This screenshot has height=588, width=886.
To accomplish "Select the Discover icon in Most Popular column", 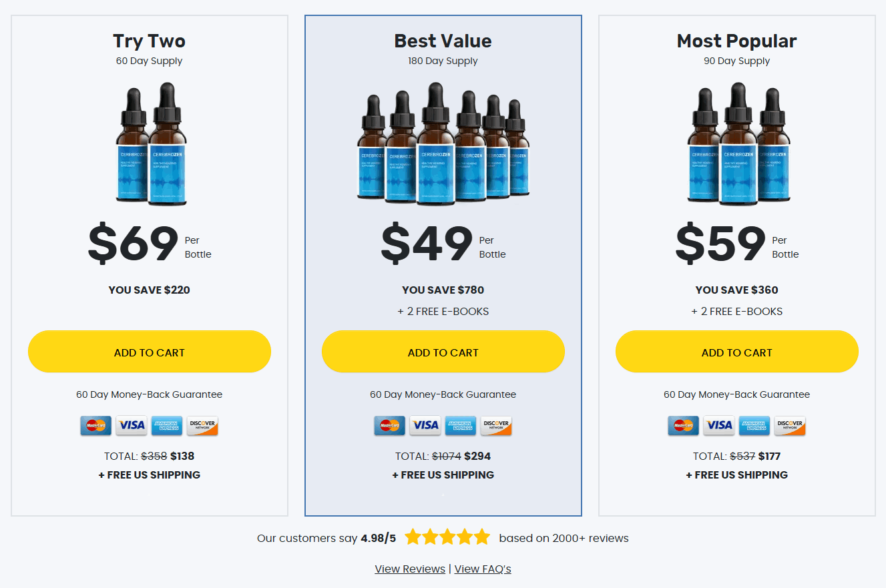I will click(x=790, y=426).
